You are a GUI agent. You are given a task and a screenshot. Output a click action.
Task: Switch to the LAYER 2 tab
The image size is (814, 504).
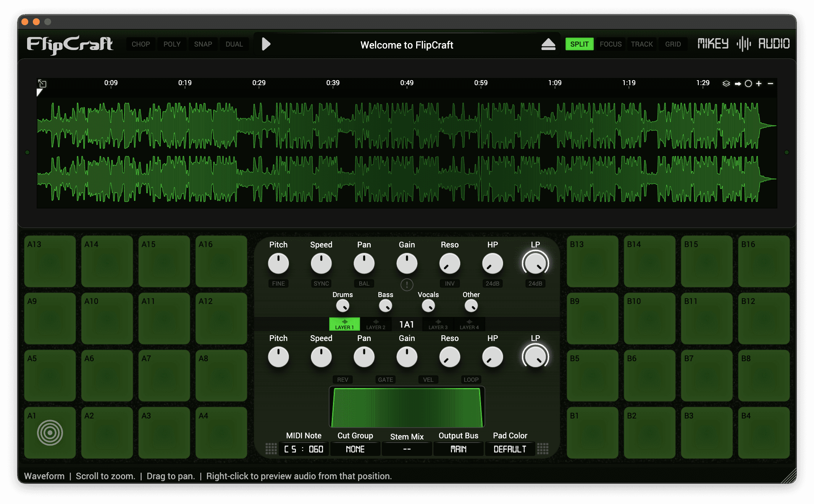point(376,325)
